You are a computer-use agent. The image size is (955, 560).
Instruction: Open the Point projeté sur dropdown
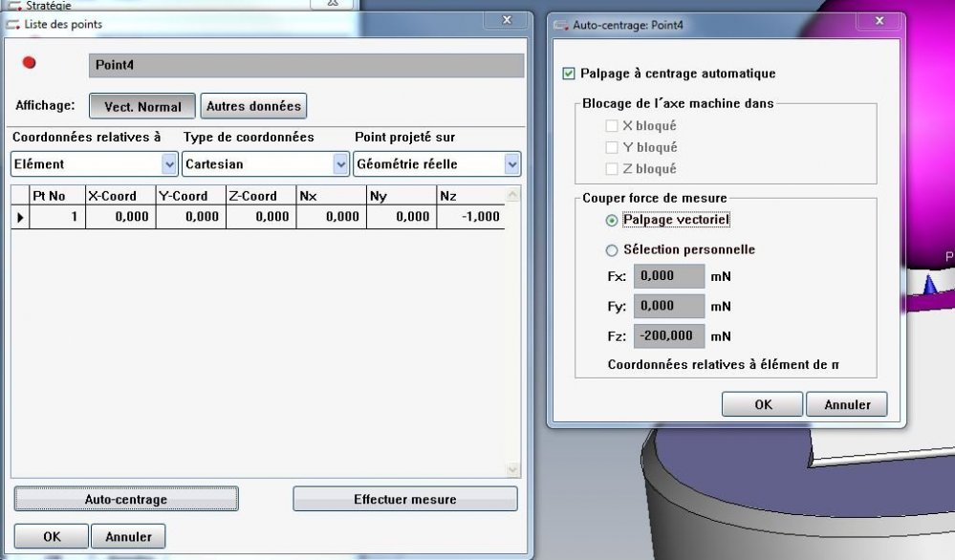pos(511,164)
